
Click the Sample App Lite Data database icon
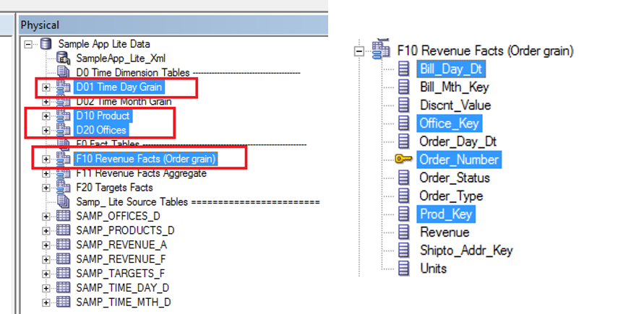(x=47, y=44)
